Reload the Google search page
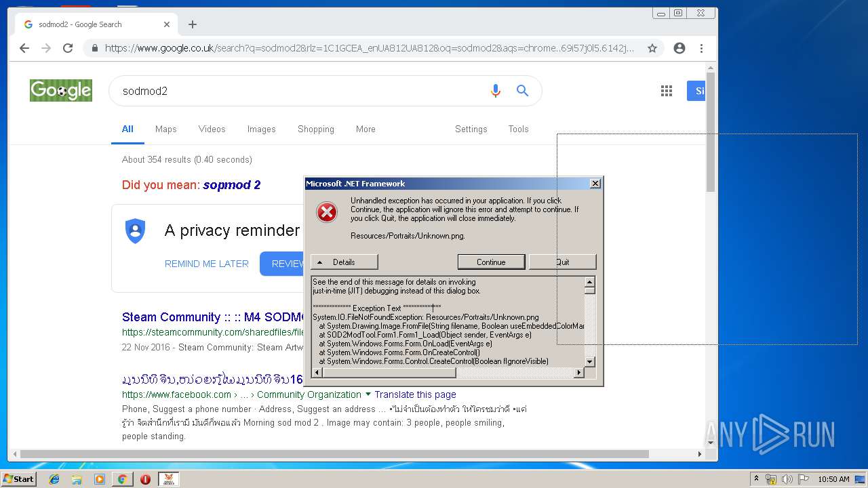 (x=68, y=48)
